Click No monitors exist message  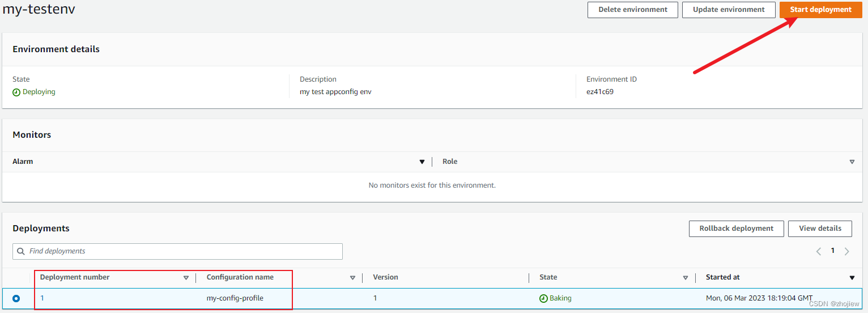point(432,185)
